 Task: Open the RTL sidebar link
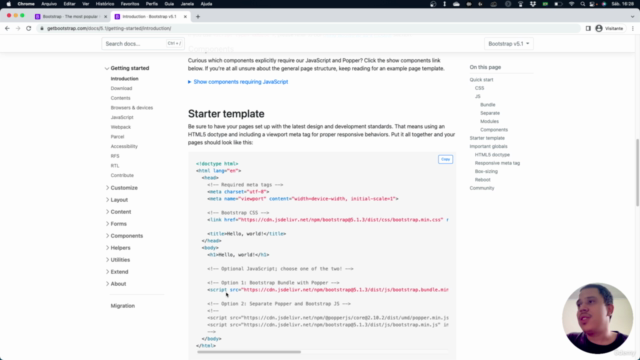coord(115,166)
